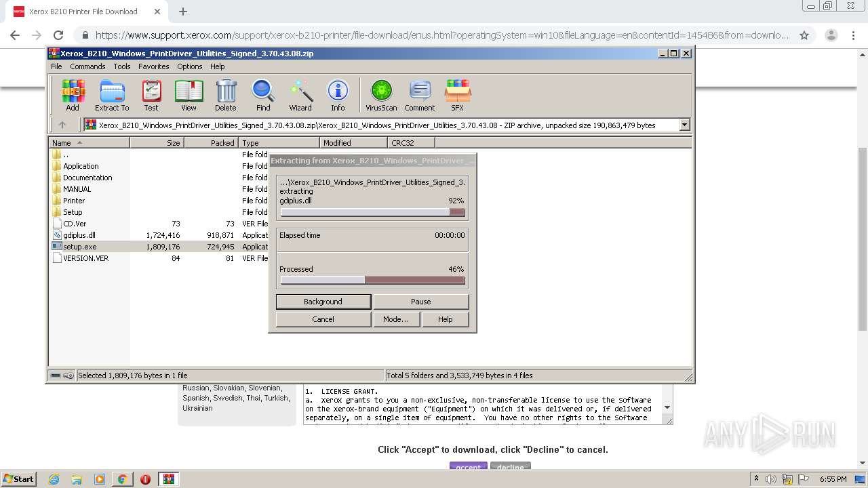Screen dimensions: 868x488
Task: Switch to WinRAR taskbar item
Action: (x=169, y=479)
